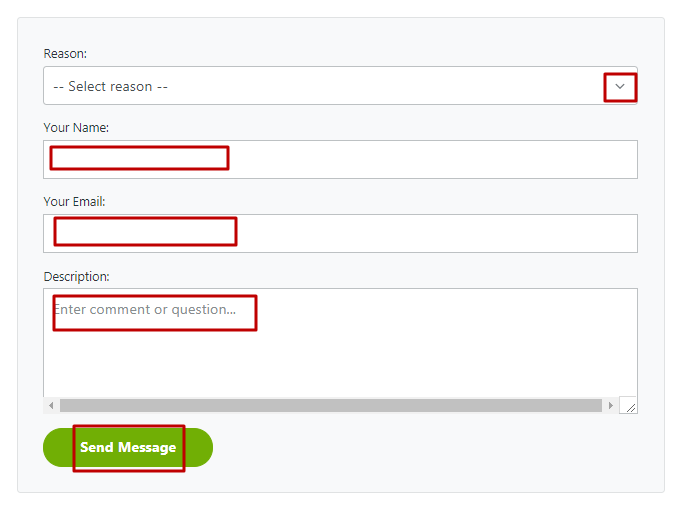The width and height of the screenshot is (693, 518).
Task: Open the "-- Select reason --" combo box
Action: [x=320, y=86]
